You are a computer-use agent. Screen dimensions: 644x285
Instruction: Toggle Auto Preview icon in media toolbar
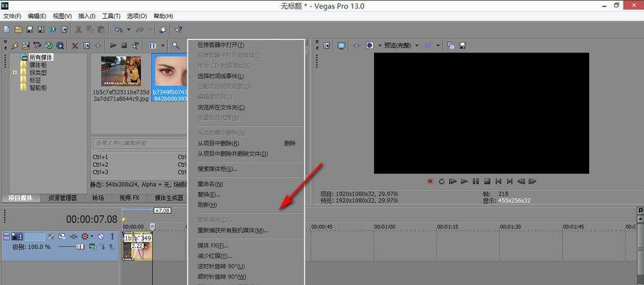pos(136,46)
